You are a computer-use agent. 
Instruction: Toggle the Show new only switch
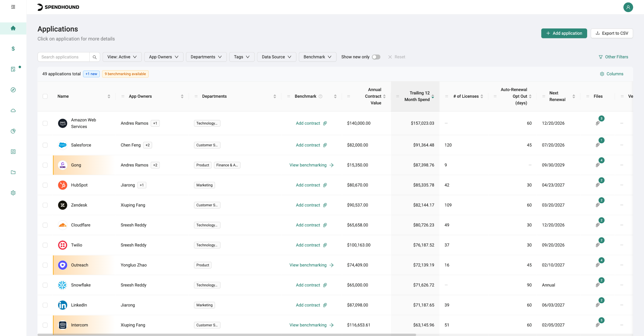point(376,57)
